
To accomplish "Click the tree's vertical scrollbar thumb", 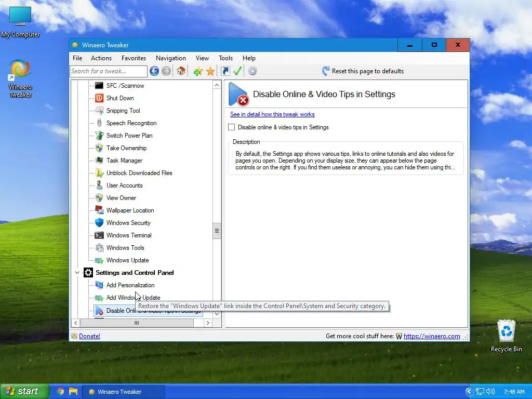I will coord(217,231).
